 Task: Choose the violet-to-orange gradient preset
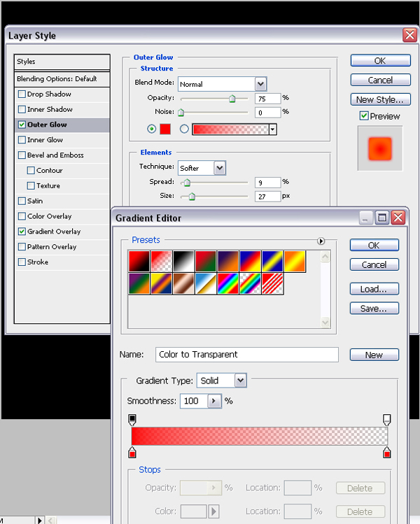pos(228,262)
